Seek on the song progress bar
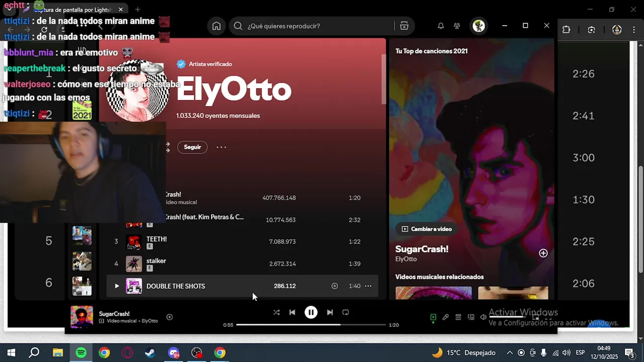This screenshot has height=362, width=644. coord(311,325)
